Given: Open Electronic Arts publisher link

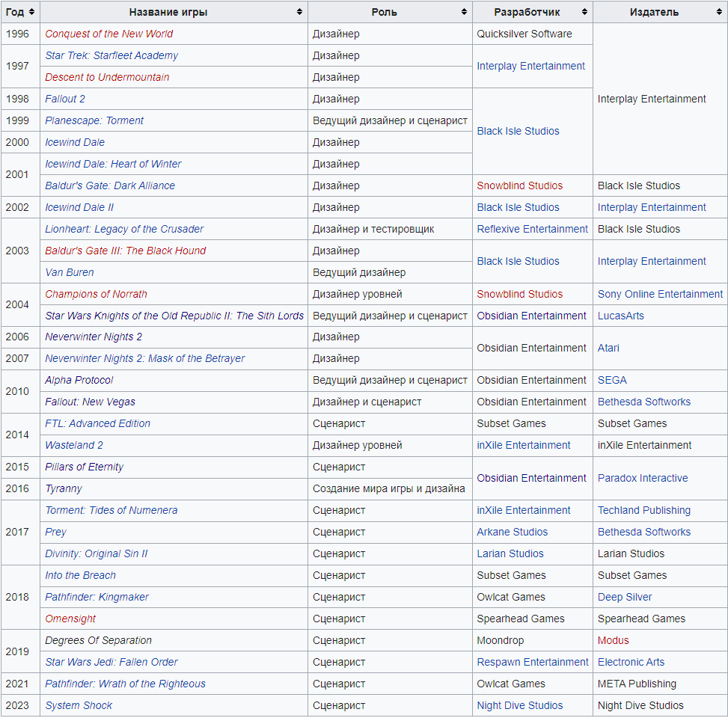Looking at the screenshot, I should coord(631,663).
